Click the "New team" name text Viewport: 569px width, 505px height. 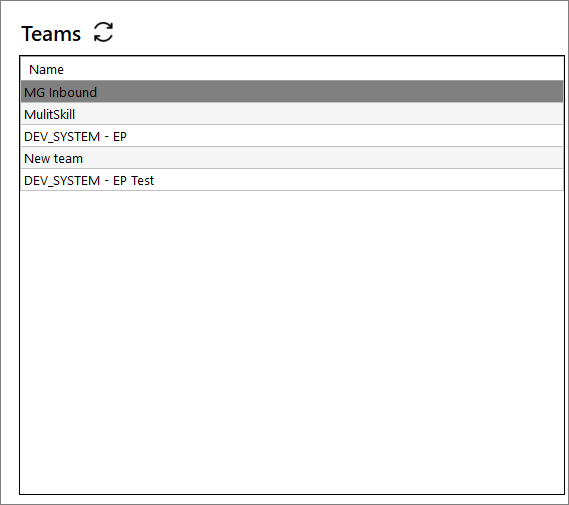coord(53,159)
